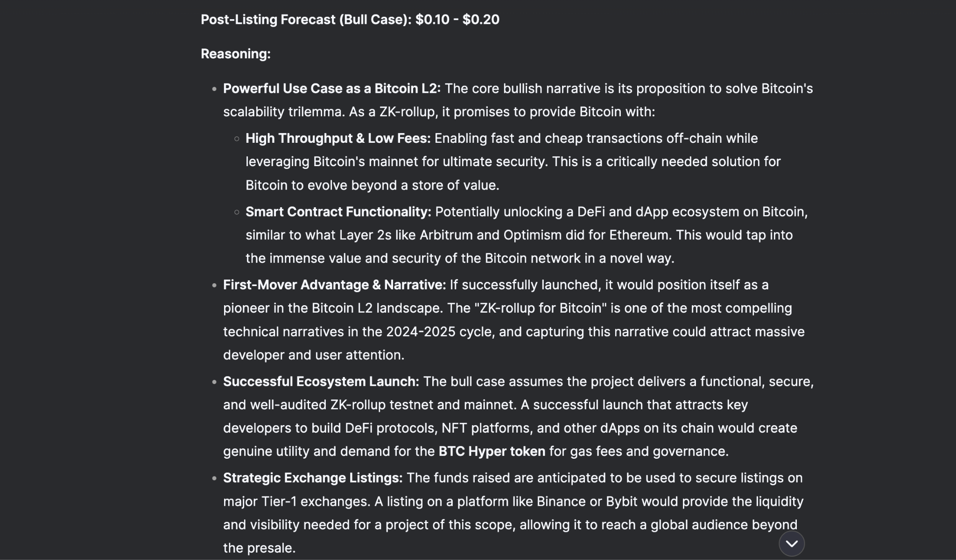Click 'Successful Ecosystem Launch:' bold text
The height and width of the screenshot is (560, 956).
coord(321,382)
